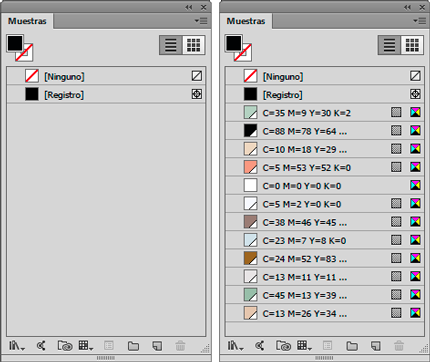
Task: Switch right panel to thumbnail grid view
Action: point(412,45)
